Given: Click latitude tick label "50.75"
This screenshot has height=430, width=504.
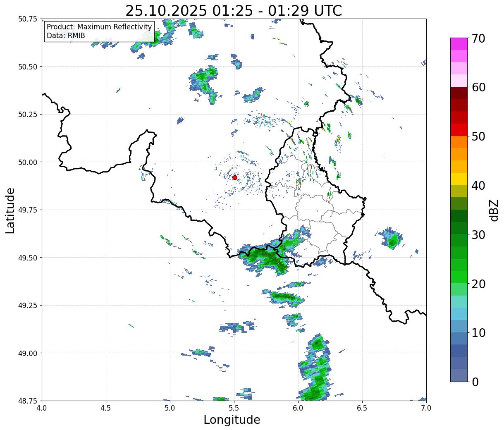Looking at the screenshot, I should point(28,19).
